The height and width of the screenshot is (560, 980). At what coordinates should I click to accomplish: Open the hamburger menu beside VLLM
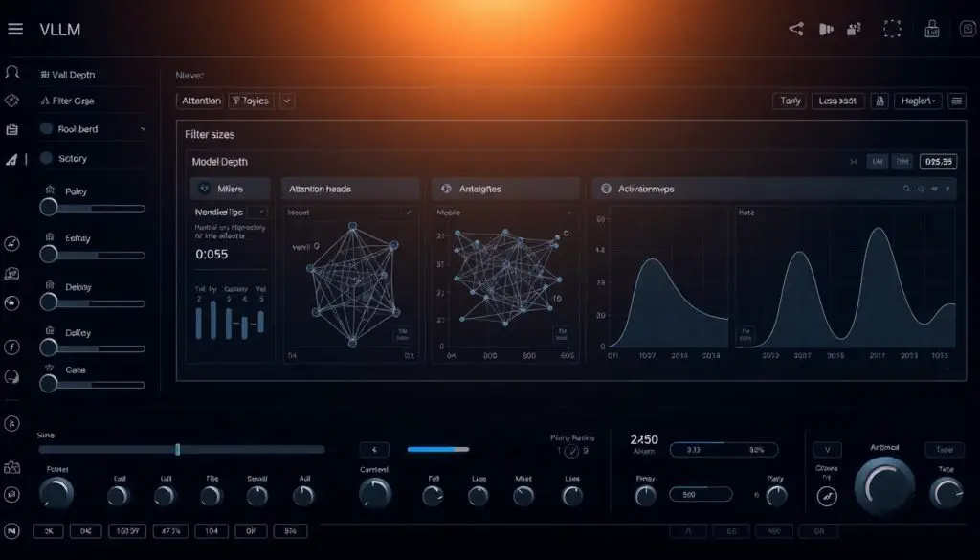[14, 30]
